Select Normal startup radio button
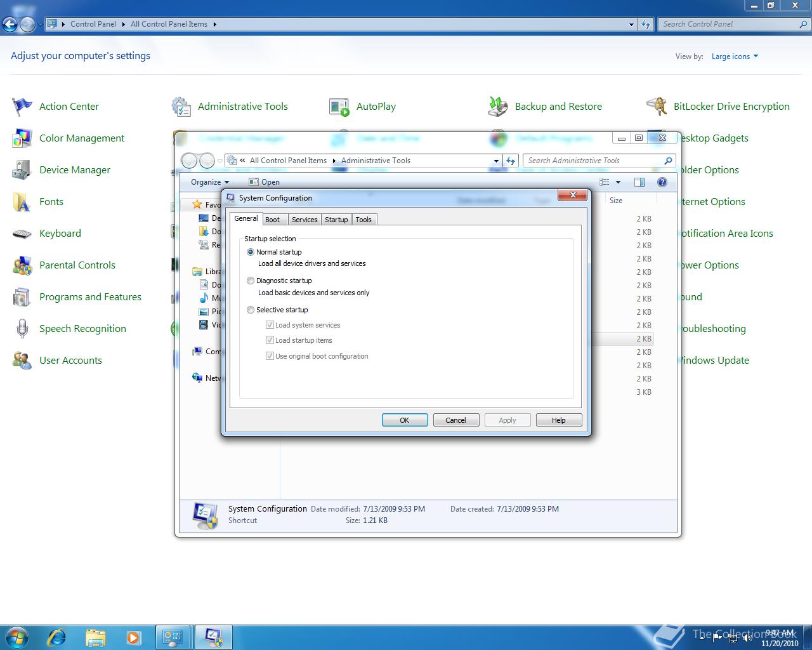This screenshot has height=650, width=812. (x=251, y=252)
